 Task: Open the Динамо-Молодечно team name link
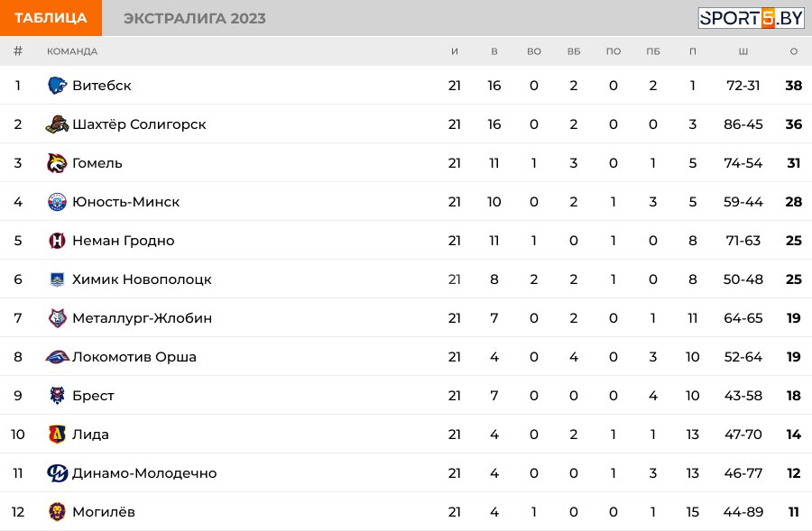pyautogui.click(x=144, y=473)
